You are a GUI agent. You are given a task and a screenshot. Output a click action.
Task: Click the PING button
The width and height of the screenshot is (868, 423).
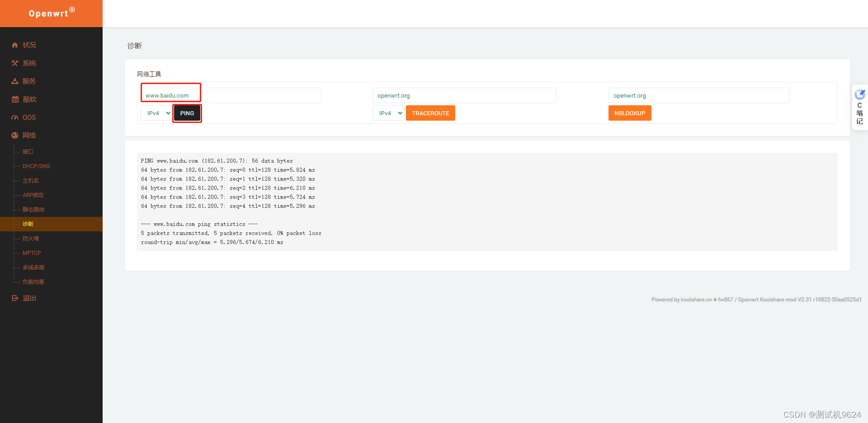187,113
